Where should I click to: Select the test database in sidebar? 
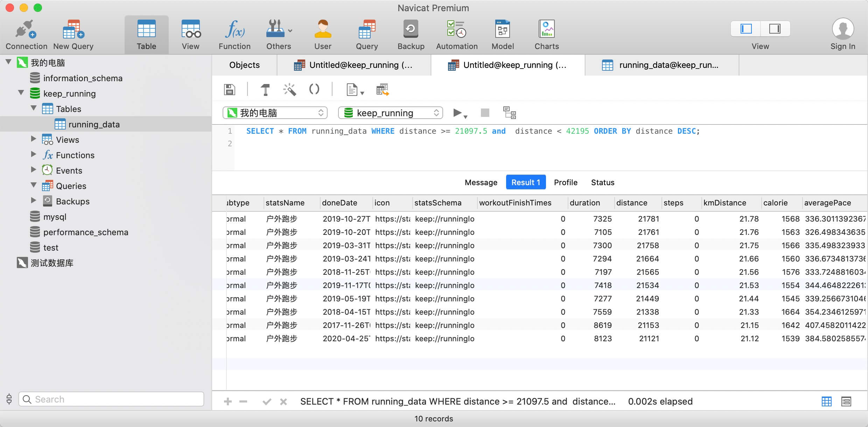pyautogui.click(x=50, y=247)
